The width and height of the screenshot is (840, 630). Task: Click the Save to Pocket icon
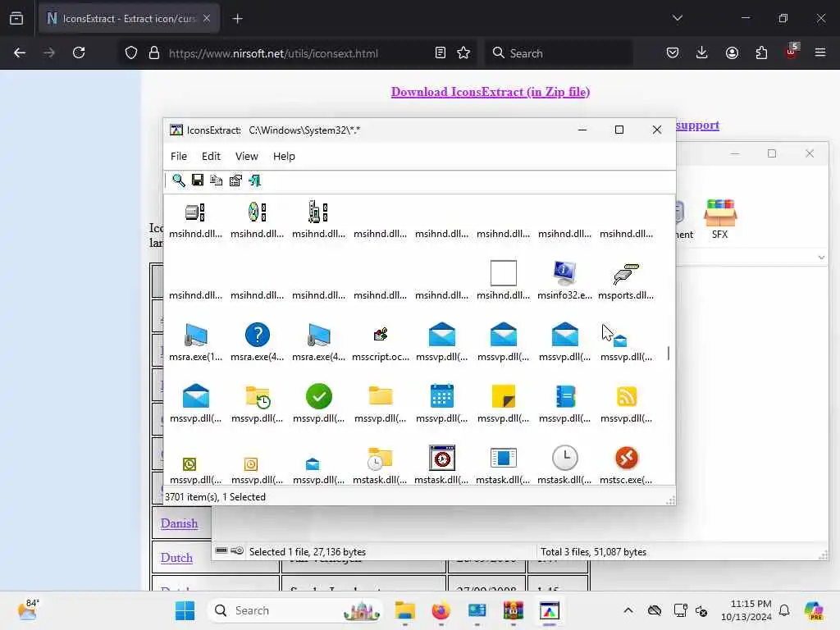673,52
